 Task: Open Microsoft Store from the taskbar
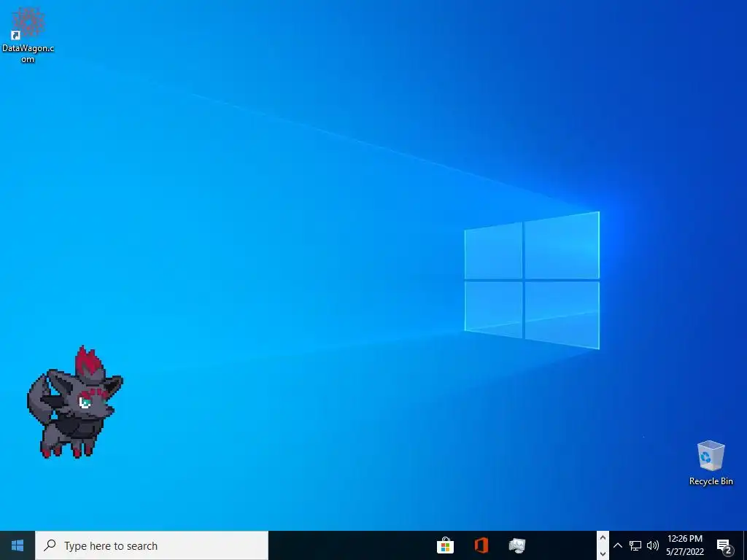point(445,545)
